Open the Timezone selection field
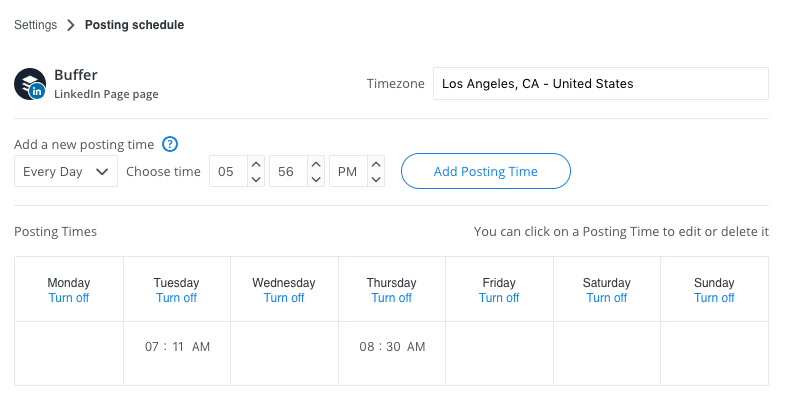This screenshot has height=401, width=785. 601,84
